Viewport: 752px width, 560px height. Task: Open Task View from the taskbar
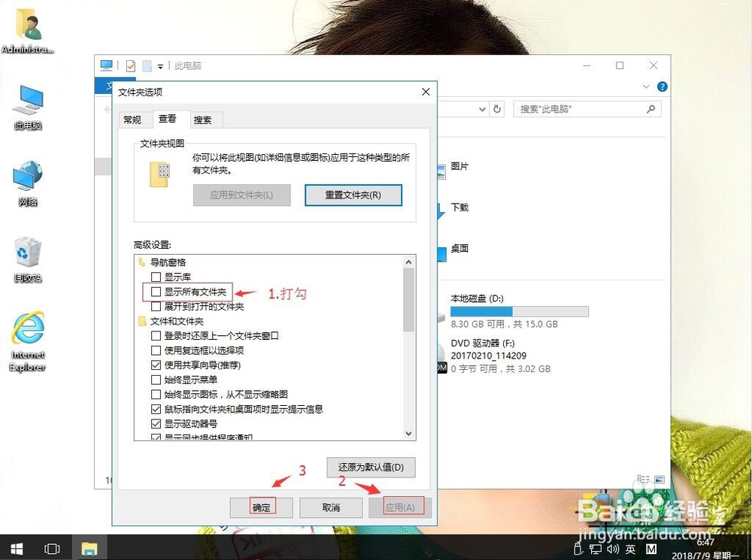pyautogui.click(x=52, y=549)
